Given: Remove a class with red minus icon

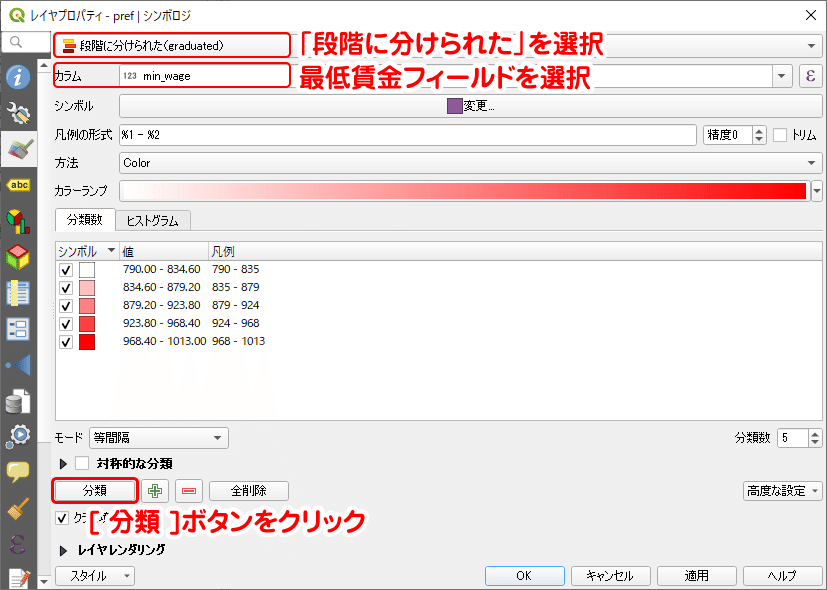Looking at the screenshot, I should 188,491.
